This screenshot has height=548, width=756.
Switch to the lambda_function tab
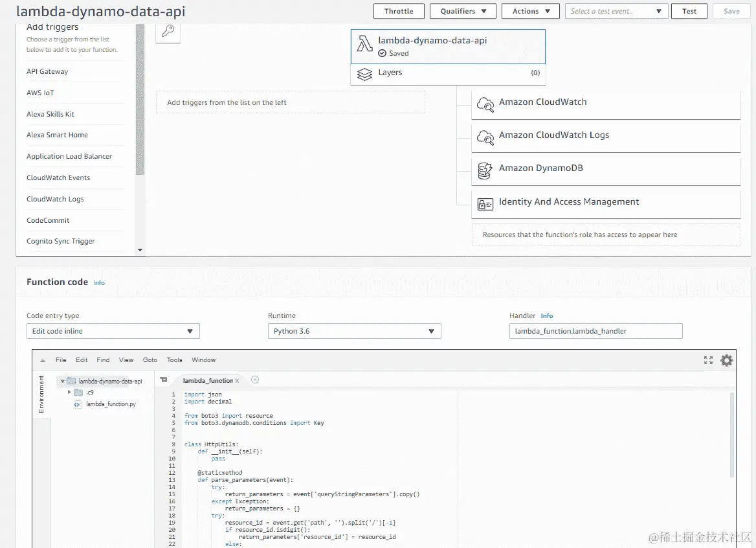(x=208, y=381)
